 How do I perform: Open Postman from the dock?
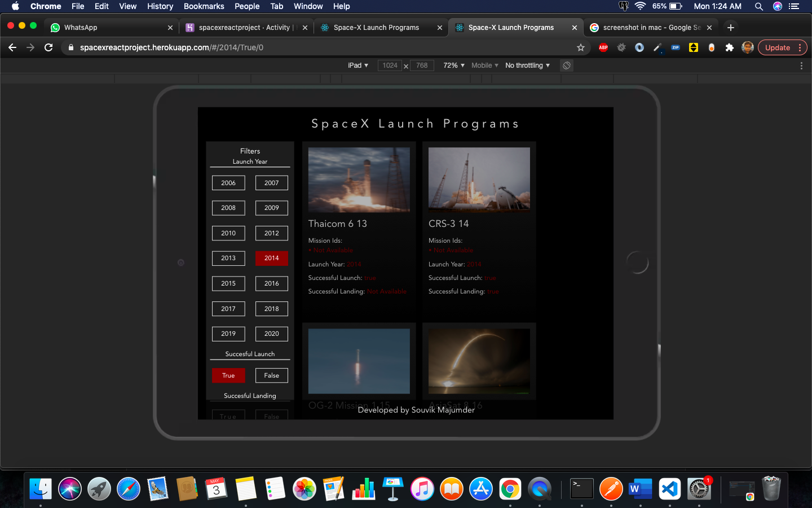(x=611, y=489)
